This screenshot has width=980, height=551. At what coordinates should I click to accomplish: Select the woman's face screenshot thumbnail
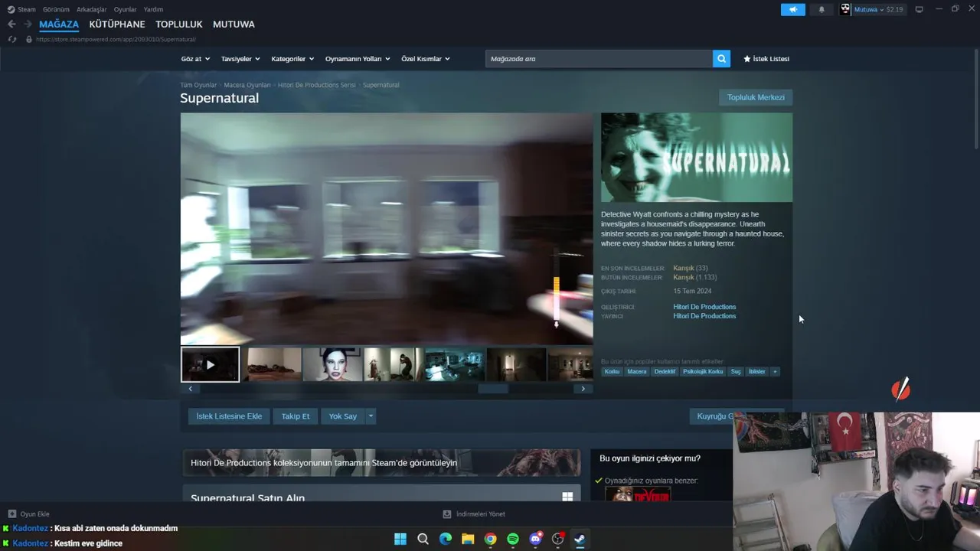point(332,364)
